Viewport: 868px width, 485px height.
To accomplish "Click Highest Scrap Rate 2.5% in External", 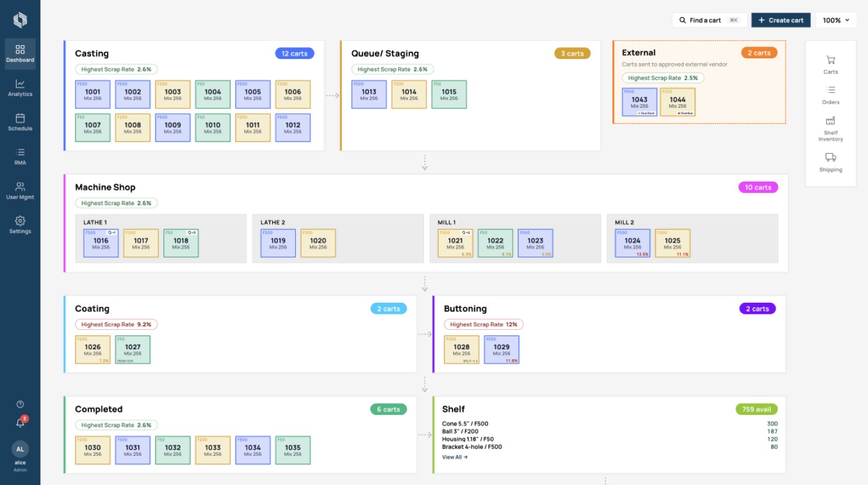I will coord(663,78).
